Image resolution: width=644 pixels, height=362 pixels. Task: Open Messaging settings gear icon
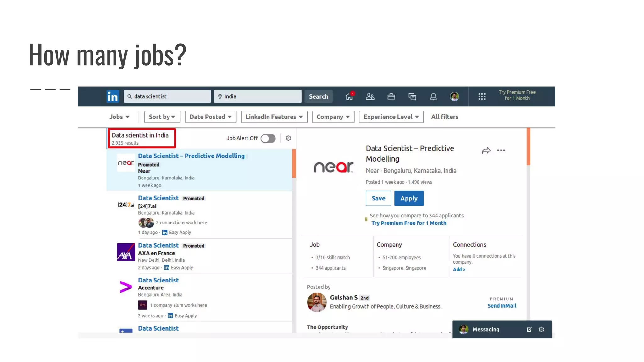[x=541, y=329]
